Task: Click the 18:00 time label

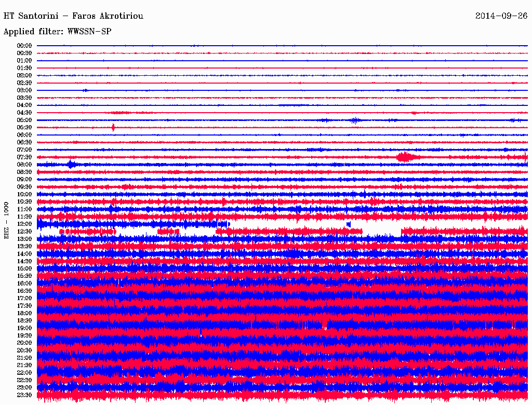Action: point(24,314)
